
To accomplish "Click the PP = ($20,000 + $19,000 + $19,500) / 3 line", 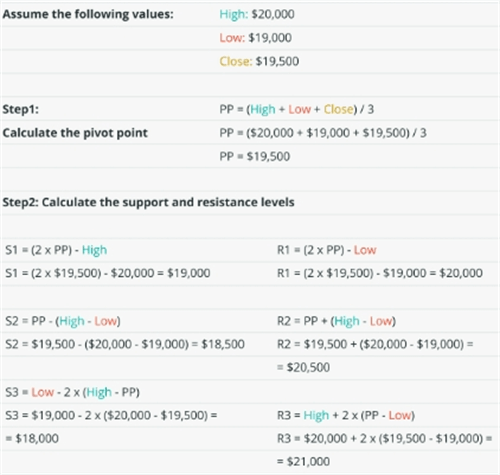I will pyautogui.click(x=323, y=133).
